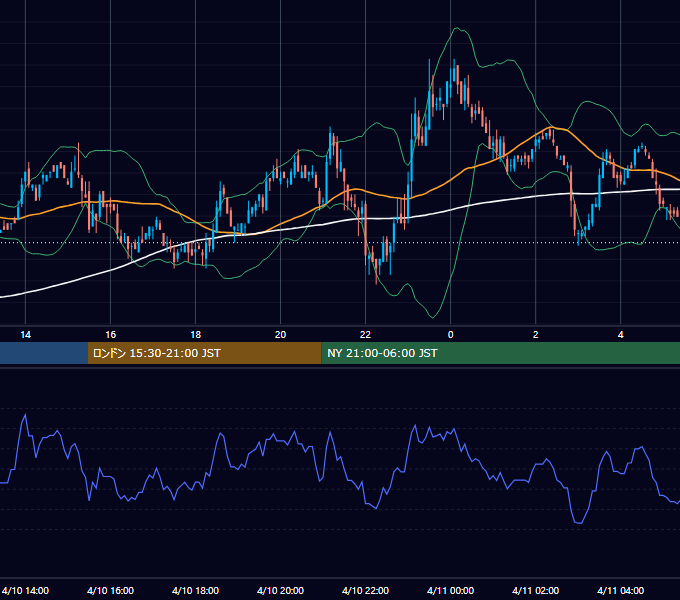Click the 4/10 18:00 date label

[196, 590]
